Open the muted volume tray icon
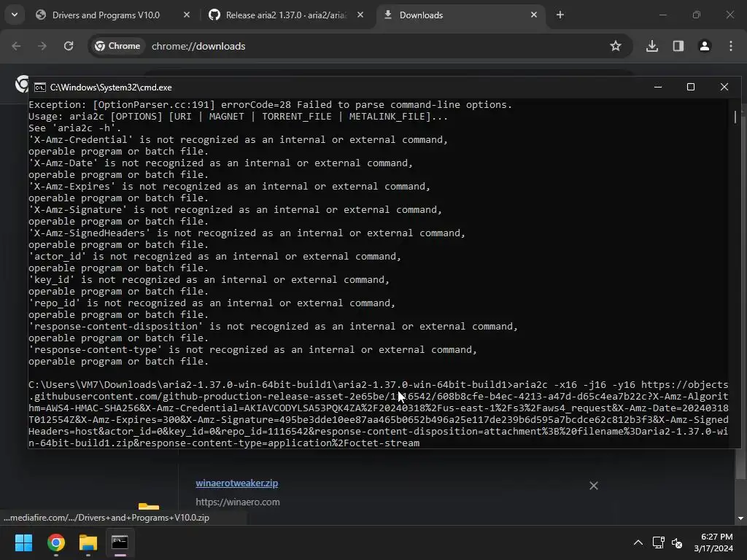Image resolution: width=747 pixels, height=560 pixels. pyautogui.click(x=677, y=542)
